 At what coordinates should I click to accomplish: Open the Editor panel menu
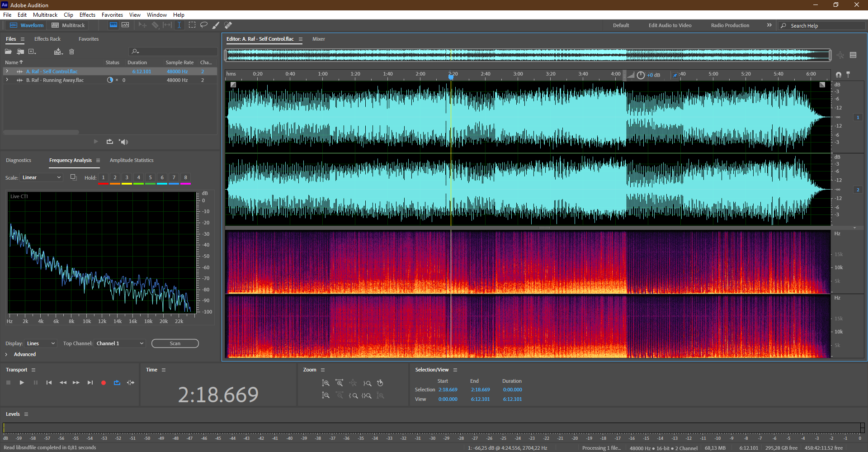pos(301,39)
